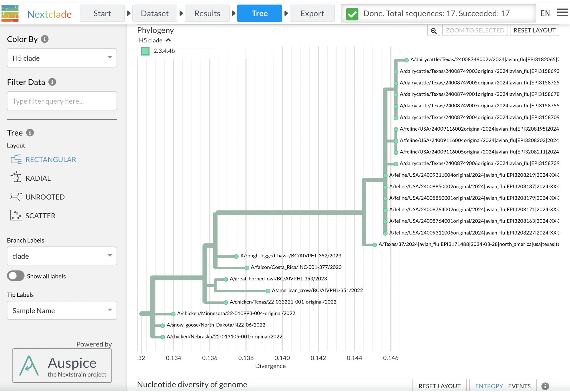Click the filter query input field
Image resolution: width=570 pixels, height=392 pixels.
point(62,101)
